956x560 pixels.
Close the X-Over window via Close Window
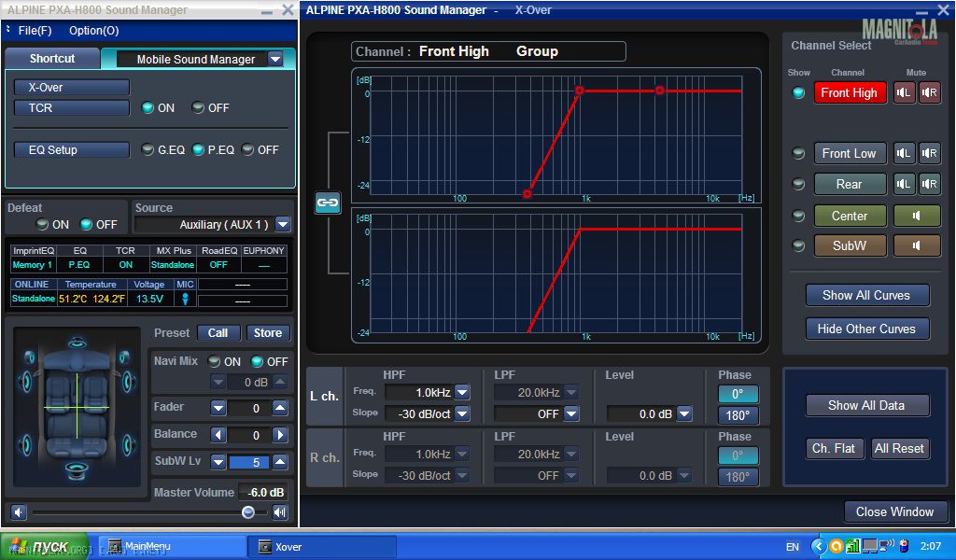pyautogui.click(x=895, y=511)
